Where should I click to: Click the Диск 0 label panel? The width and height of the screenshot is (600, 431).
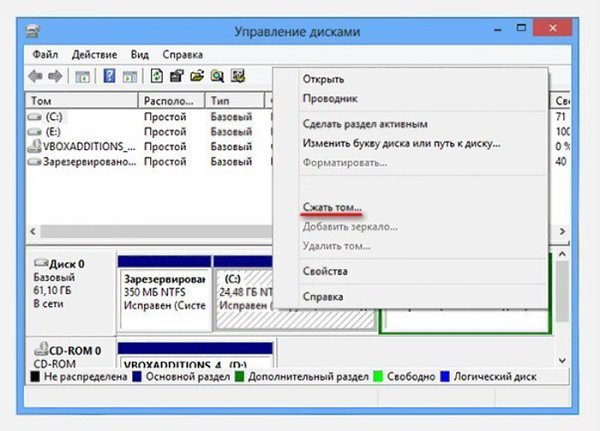click(x=71, y=293)
